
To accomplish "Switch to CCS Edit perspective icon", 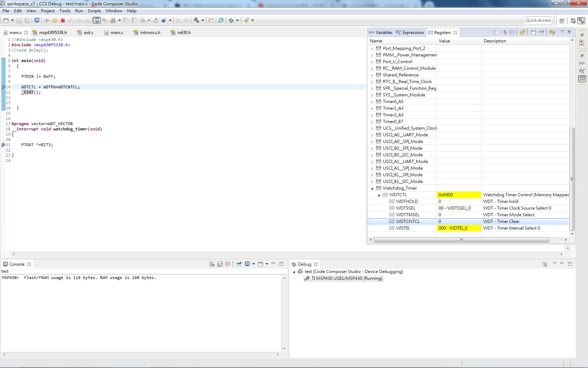I will (x=573, y=21).
